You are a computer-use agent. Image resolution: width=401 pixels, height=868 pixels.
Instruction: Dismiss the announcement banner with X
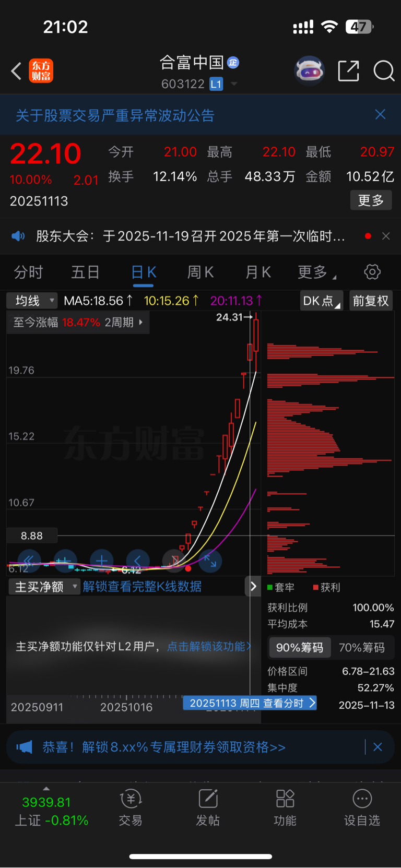[x=380, y=115]
